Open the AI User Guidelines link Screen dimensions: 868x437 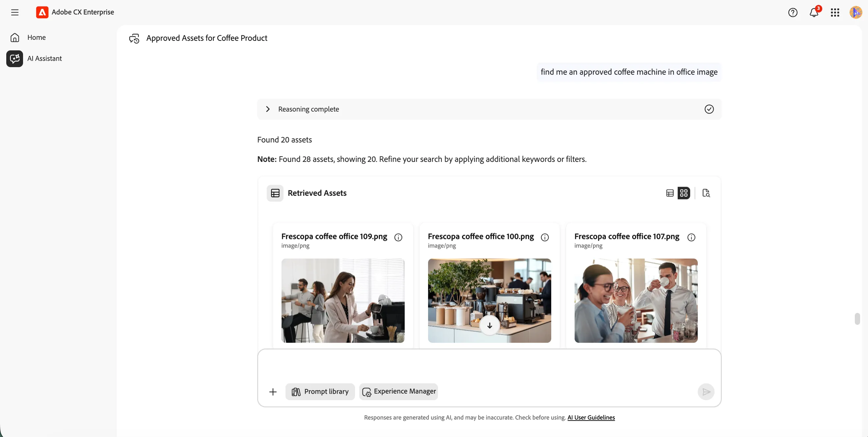[x=591, y=418]
